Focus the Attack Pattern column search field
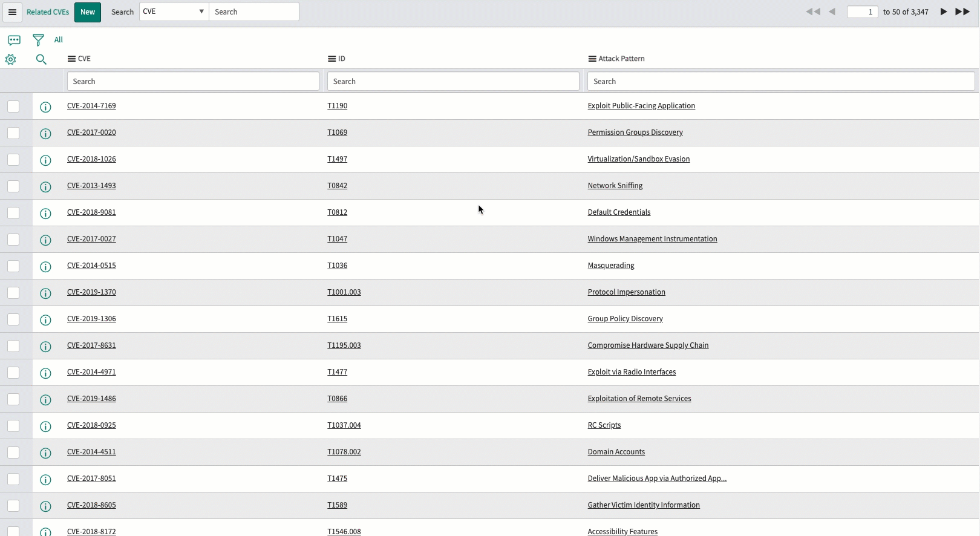Screen dimensions: 980x536 [781, 82]
